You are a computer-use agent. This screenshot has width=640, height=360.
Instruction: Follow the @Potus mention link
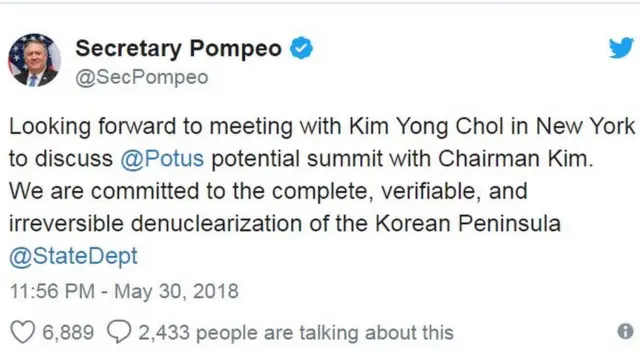click(162, 158)
